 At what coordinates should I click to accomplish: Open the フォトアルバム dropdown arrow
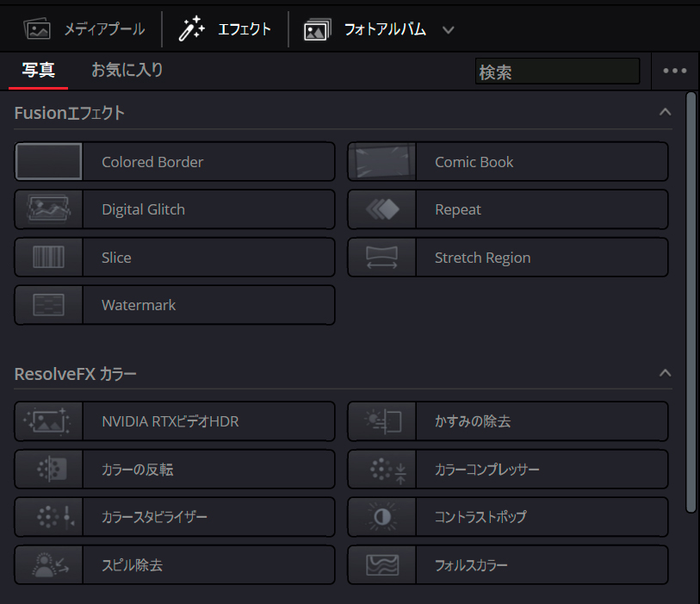click(448, 28)
